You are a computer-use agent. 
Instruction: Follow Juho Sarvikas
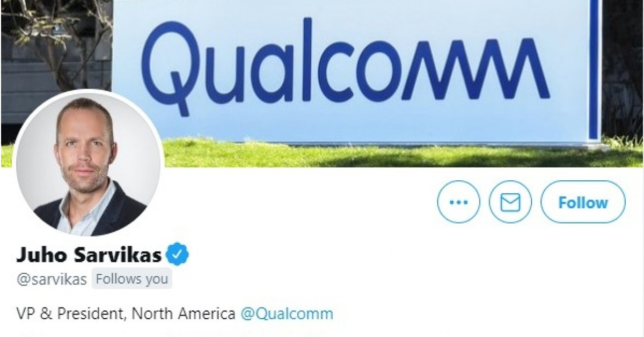click(x=583, y=202)
